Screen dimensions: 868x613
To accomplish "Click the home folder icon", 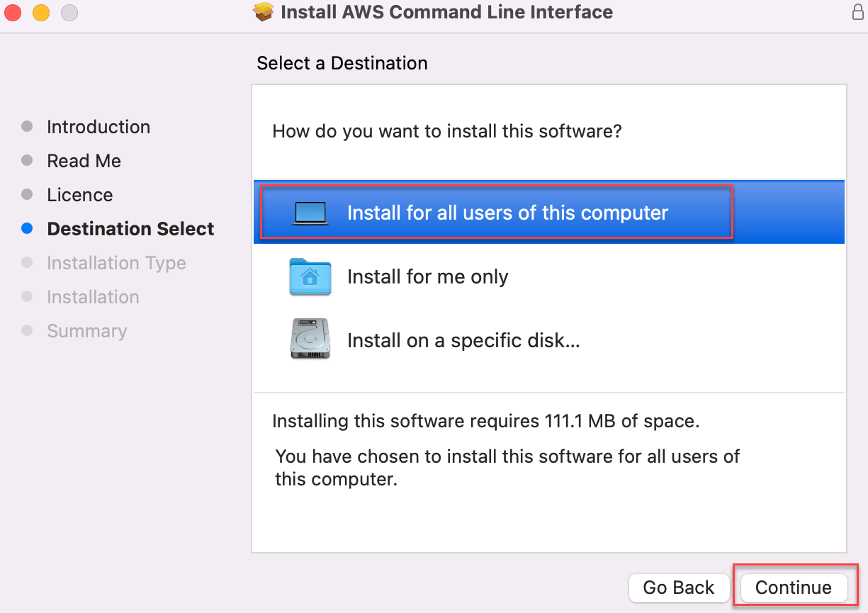I will (x=310, y=276).
